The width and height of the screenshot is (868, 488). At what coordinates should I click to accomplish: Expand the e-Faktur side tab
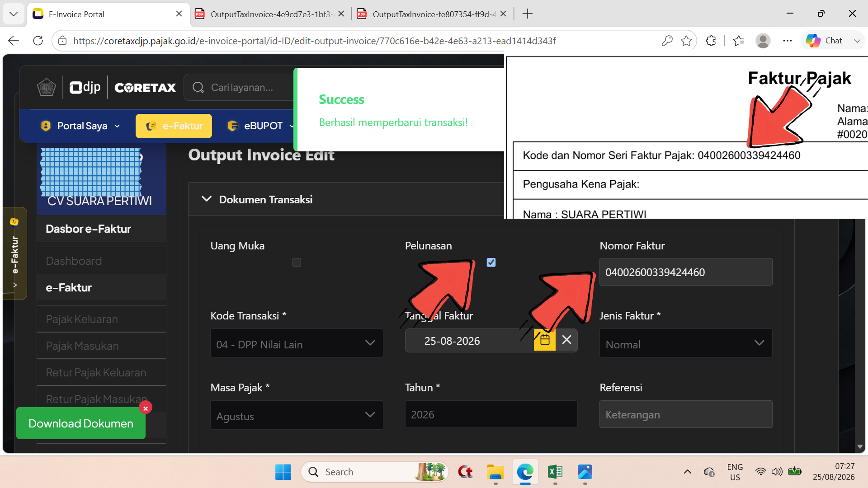coord(14,253)
